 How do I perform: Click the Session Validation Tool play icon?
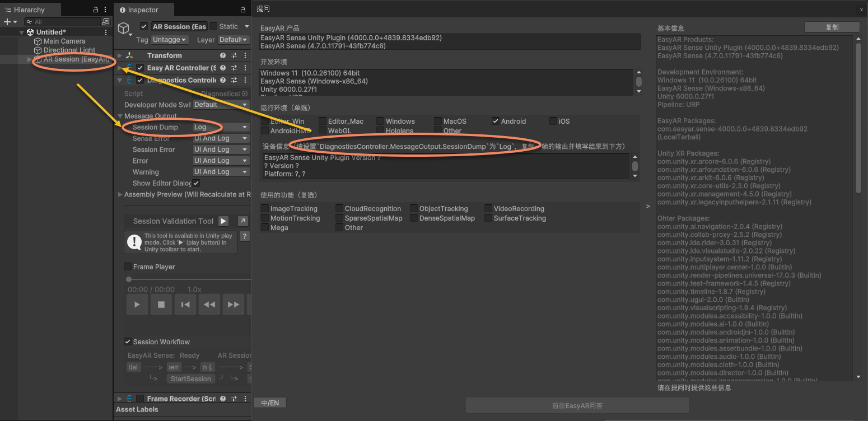pyautogui.click(x=223, y=221)
